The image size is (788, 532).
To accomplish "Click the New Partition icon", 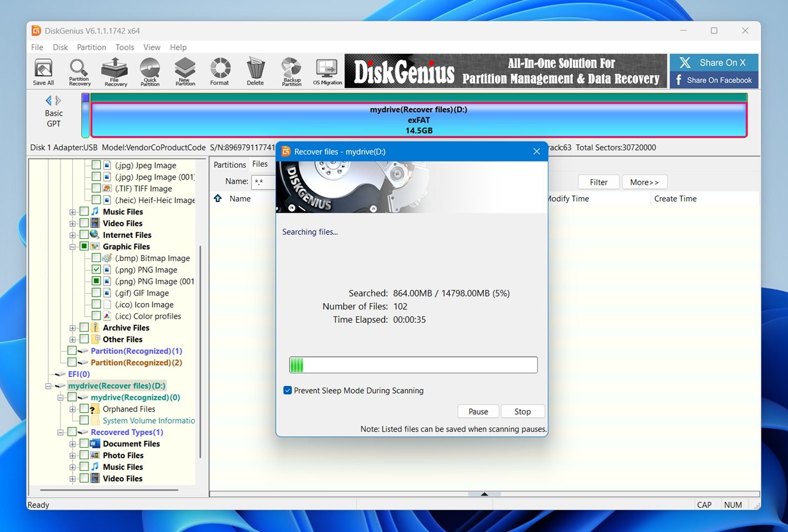I will tap(184, 71).
